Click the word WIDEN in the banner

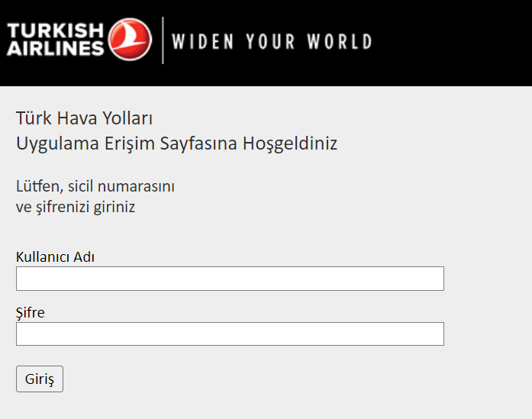pos(203,42)
